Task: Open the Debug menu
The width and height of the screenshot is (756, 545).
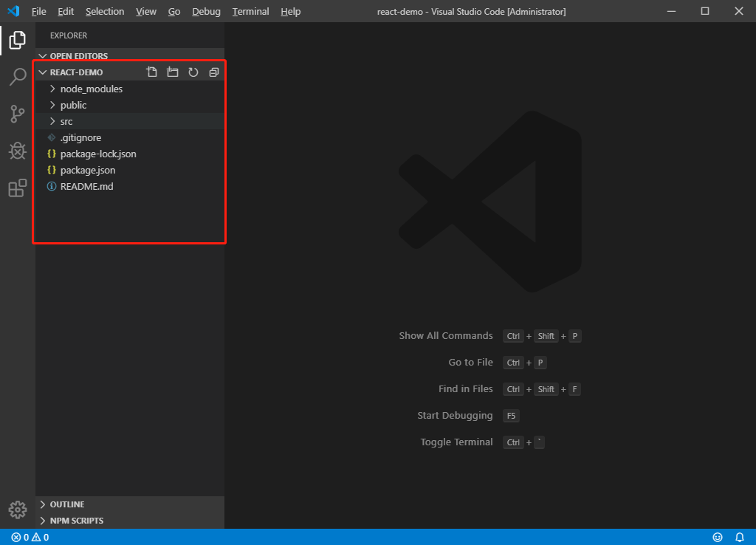Action: 206,11
